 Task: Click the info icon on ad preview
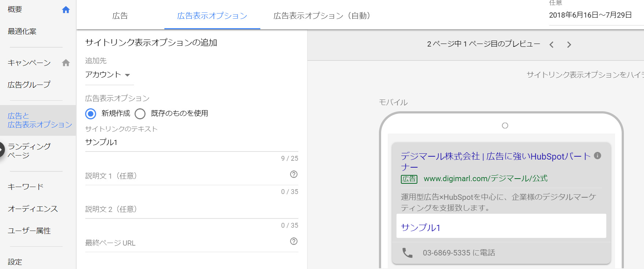click(598, 156)
